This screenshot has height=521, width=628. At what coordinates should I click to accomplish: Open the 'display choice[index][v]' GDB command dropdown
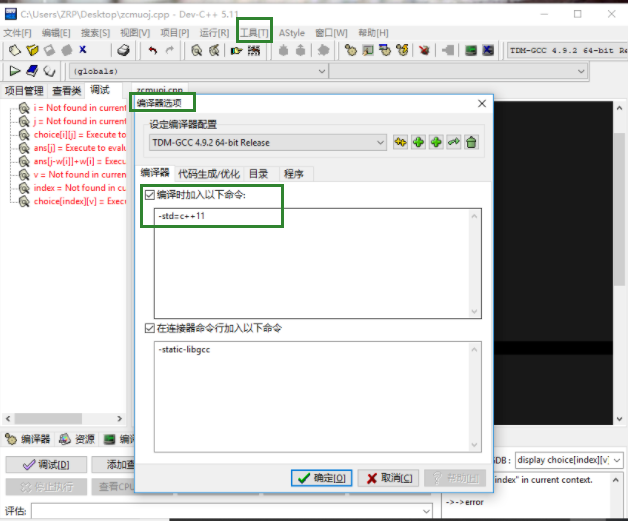(617, 460)
